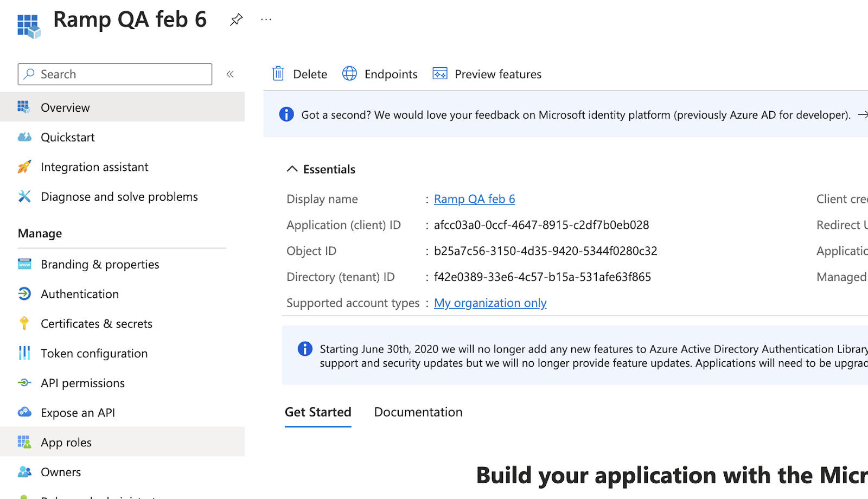Viewport: 868px width, 499px height.
Task: Click the Endpoints globe icon
Action: 349,74
